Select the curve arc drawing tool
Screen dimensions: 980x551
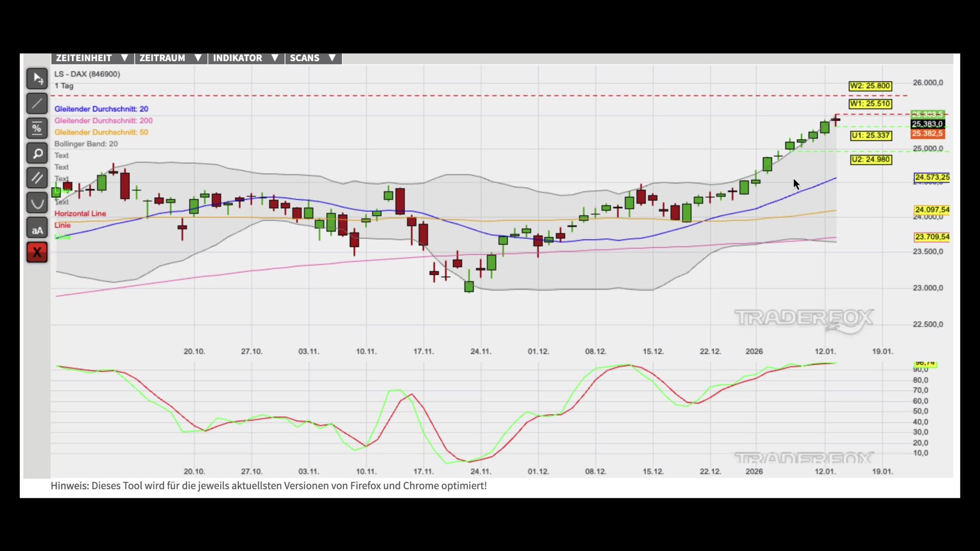click(37, 203)
